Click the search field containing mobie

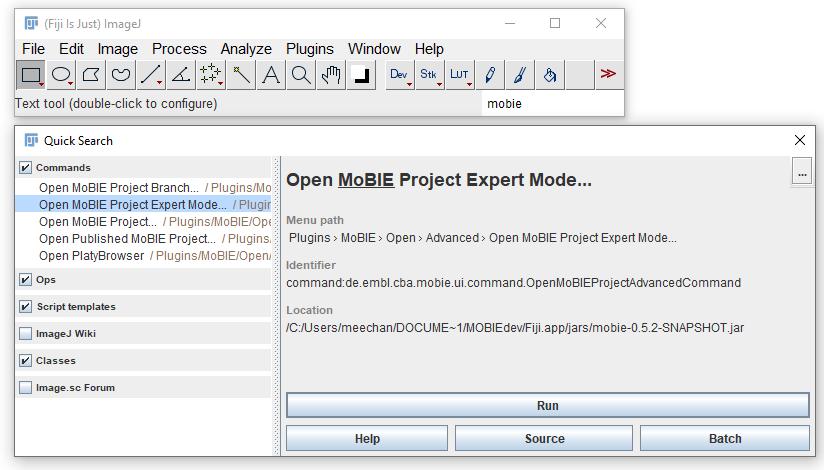pos(552,104)
